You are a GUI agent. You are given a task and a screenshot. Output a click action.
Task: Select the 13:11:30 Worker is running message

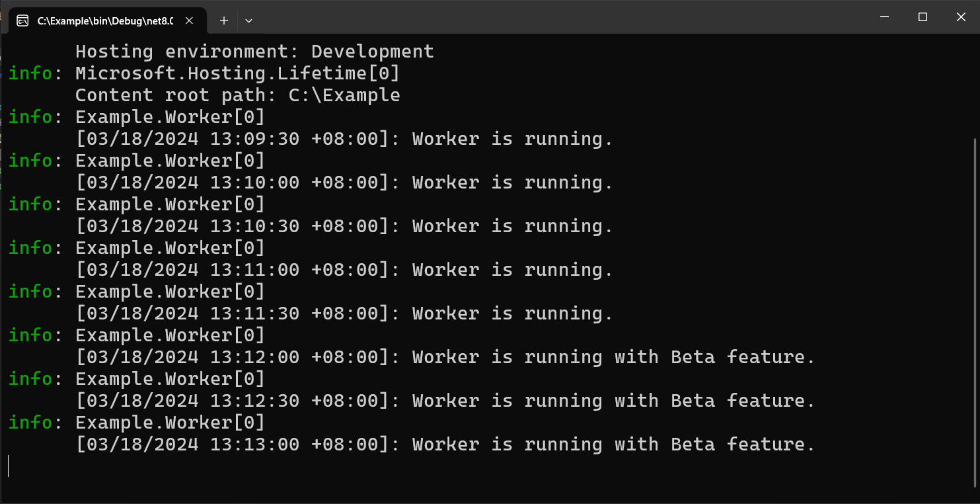pyautogui.click(x=344, y=313)
